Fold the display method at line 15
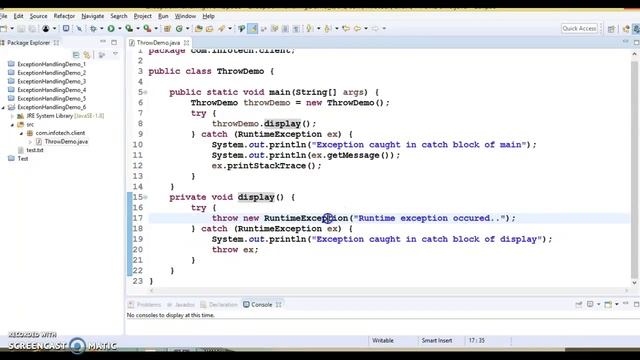This screenshot has width=640, height=360. 145,198
